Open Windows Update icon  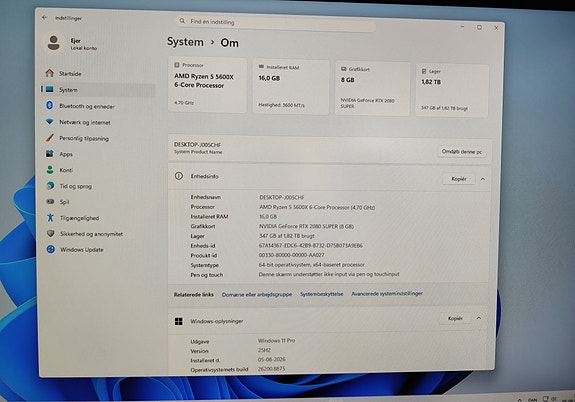tap(51, 249)
